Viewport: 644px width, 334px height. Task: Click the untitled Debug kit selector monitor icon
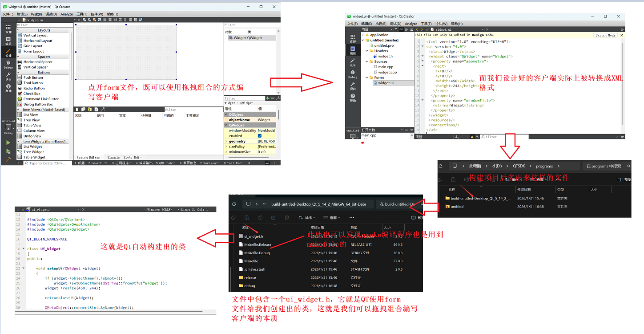point(8,127)
